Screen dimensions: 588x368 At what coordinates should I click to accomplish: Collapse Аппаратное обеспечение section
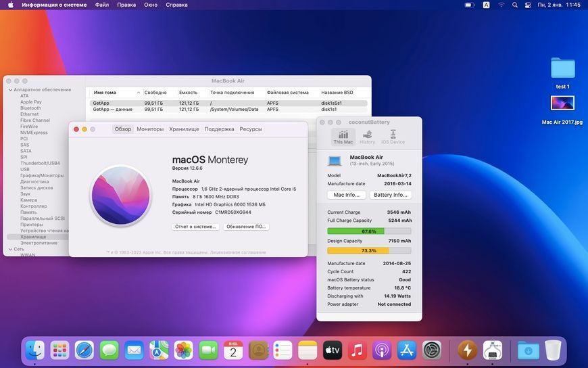tap(11, 90)
